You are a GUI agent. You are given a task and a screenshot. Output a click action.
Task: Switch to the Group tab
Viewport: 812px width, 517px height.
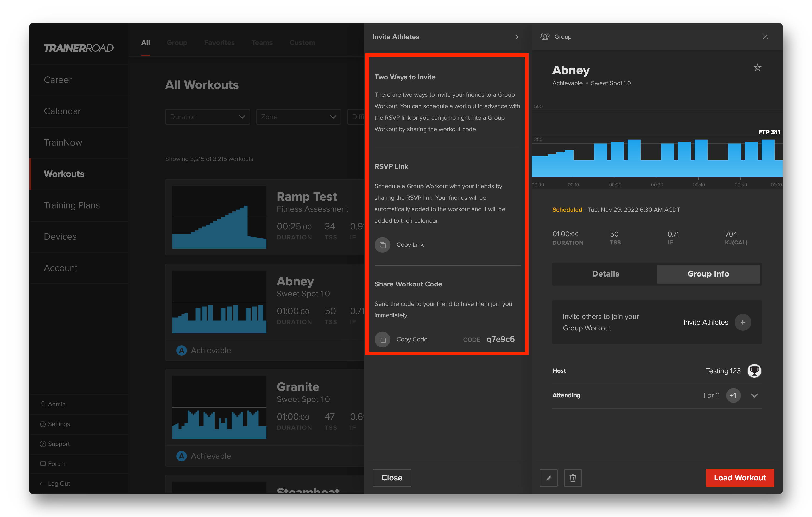pyautogui.click(x=177, y=42)
